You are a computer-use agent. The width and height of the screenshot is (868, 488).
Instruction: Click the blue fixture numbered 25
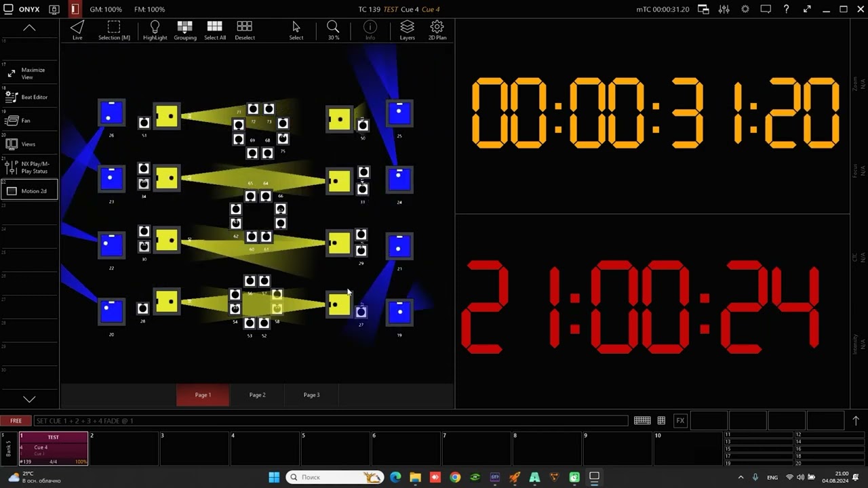(399, 113)
